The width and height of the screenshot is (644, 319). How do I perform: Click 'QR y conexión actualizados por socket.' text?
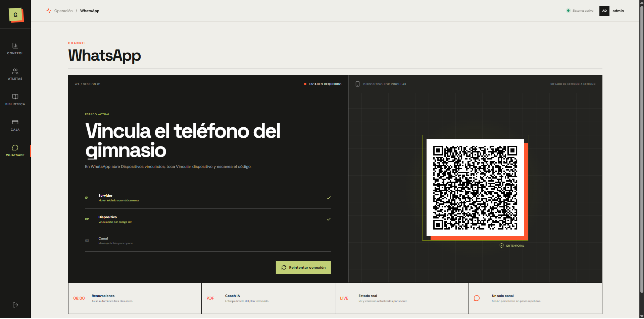pyautogui.click(x=383, y=301)
